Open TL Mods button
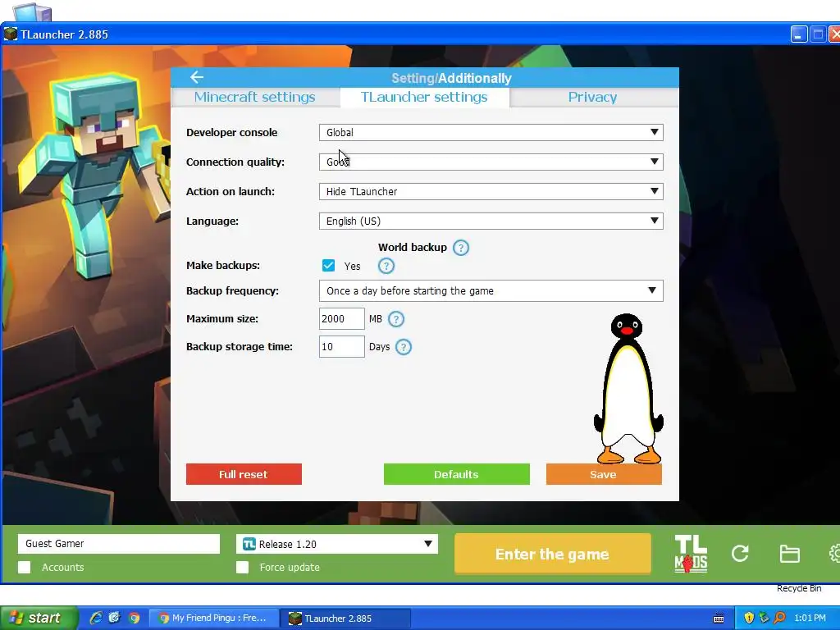The image size is (840, 630). (691, 554)
